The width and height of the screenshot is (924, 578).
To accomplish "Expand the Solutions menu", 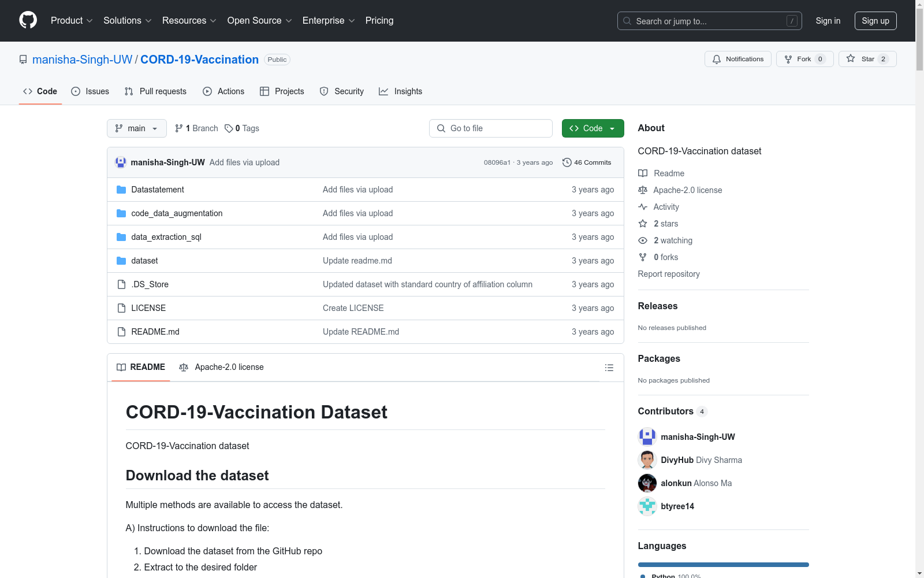I will click(x=128, y=20).
